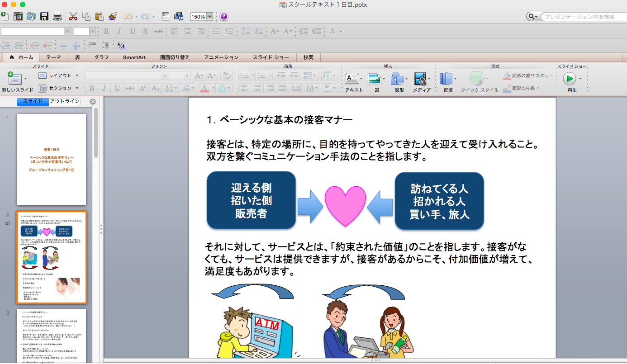Toggle strikethrough ABC in ribbon font group
Viewport: 627px width, 364px height.
click(x=129, y=88)
